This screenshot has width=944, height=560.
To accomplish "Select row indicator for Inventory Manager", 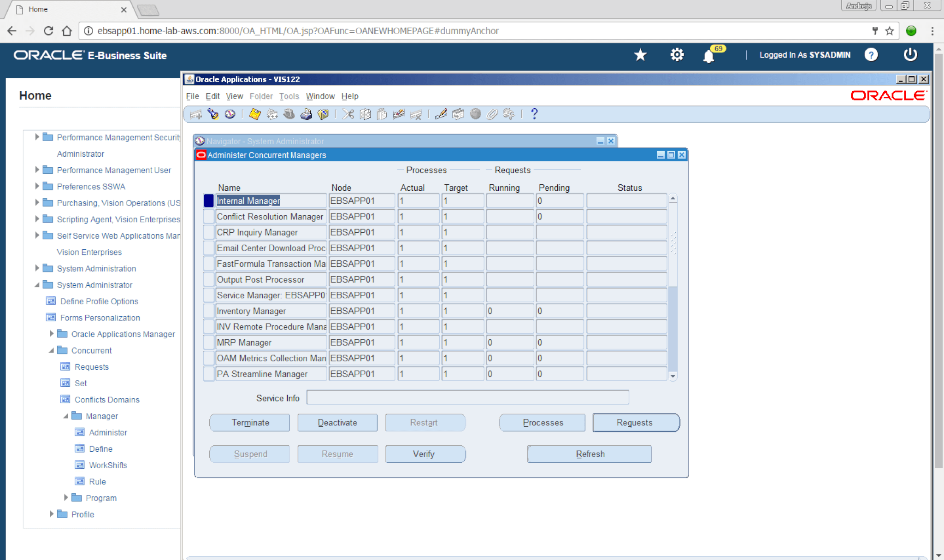I will pyautogui.click(x=209, y=311).
